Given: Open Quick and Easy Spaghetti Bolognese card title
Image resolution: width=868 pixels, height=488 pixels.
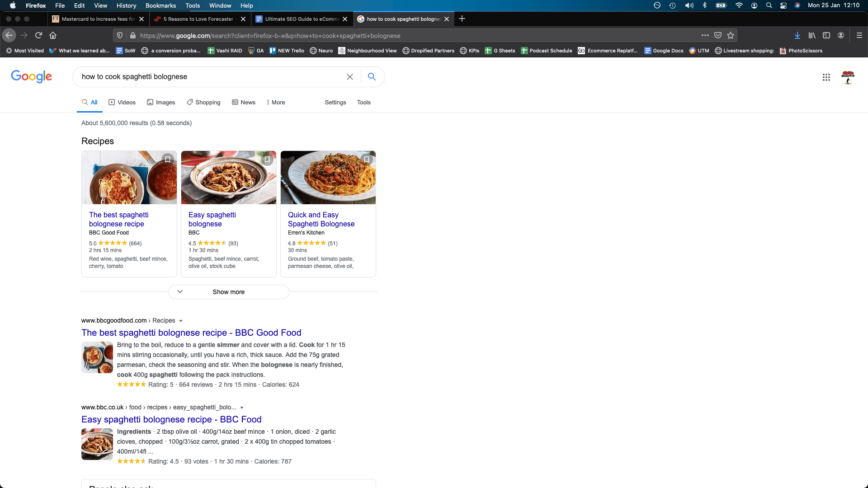Looking at the screenshot, I should click(x=321, y=219).
